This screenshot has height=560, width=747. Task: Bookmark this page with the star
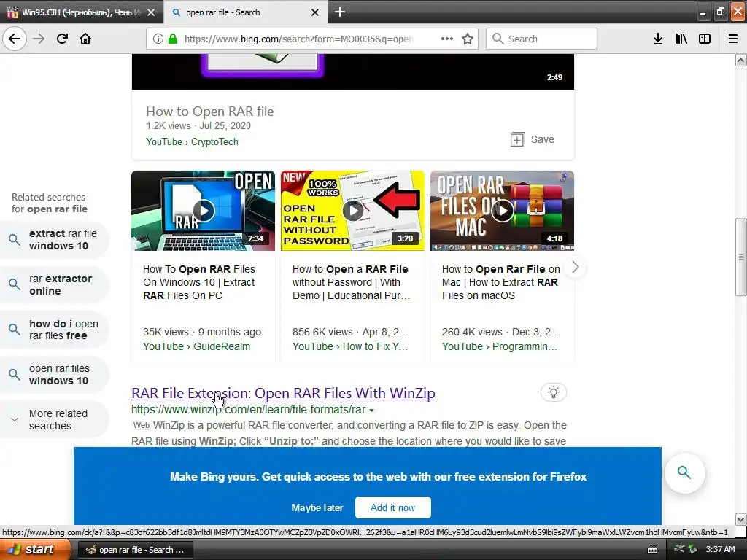(x=468, y=39)
